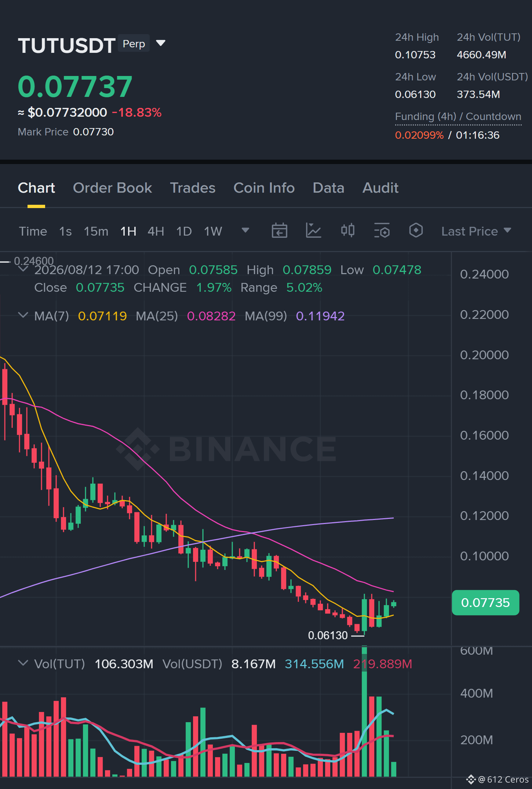This screenshot has width=532, height=789.
Task: Collapse the Vol(TUT) indicator legend
Action: pyautogui.click(x=23, y=663)
